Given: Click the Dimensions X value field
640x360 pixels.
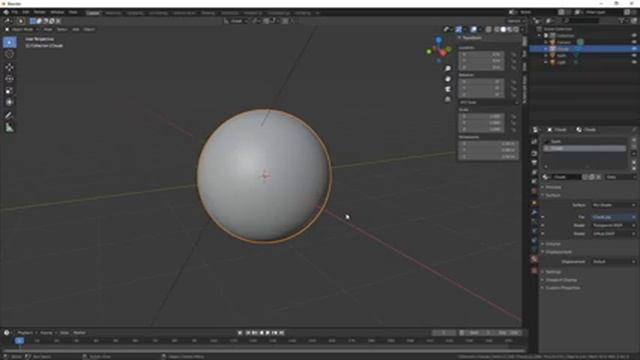Looking at the screenshot, I should pos(489,144).
